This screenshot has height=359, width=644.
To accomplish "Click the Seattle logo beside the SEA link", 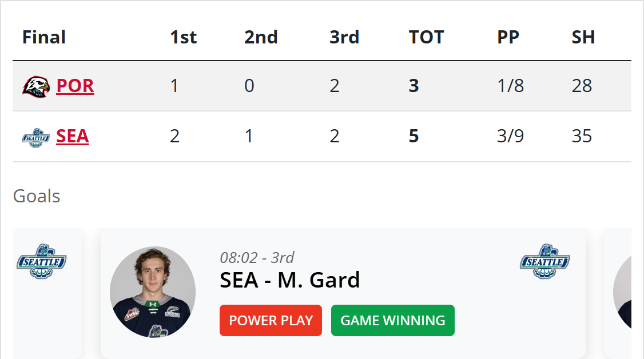I will tap(36, 137).
